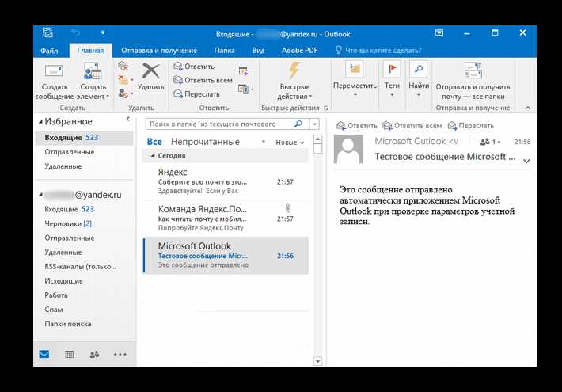Image resolution: width=562 pixels, height=392 pixels.
Task: Open the Отправка и получение tab
Action: (159, 50)
